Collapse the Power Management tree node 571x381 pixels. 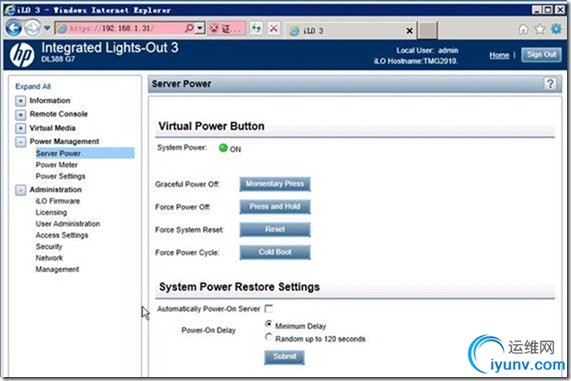pyautogui.click(x=21, y=142)
